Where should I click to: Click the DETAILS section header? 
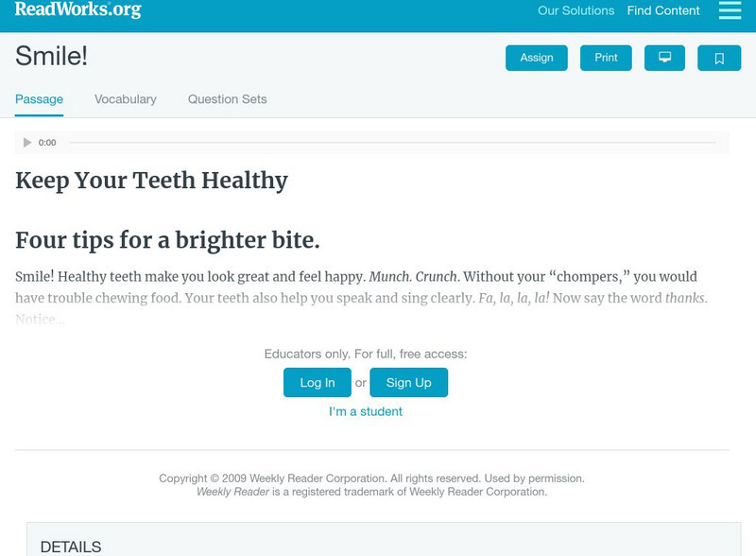(x=71, y=547)
